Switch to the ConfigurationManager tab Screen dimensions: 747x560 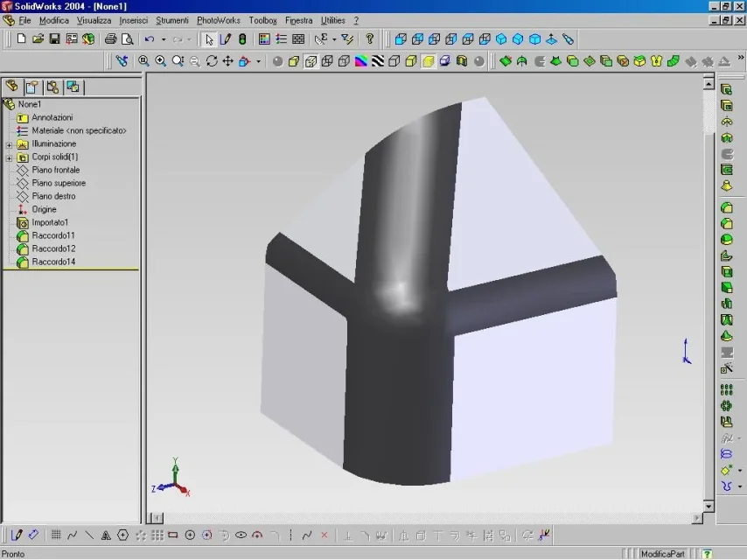click(52, 87)
